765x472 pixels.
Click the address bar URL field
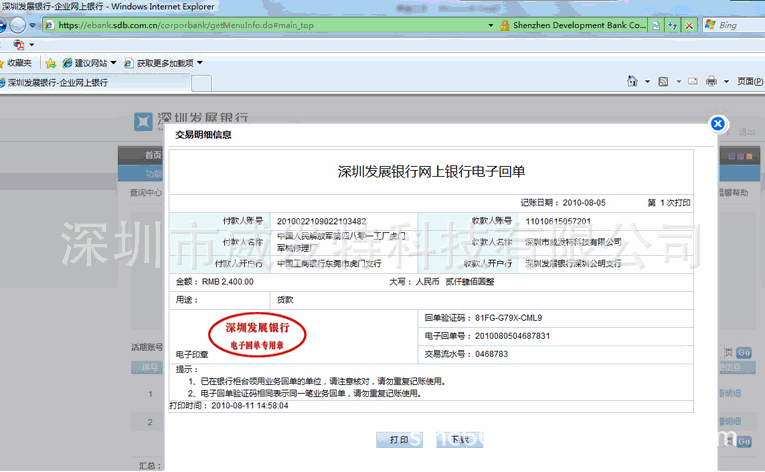tap(270, 24)
